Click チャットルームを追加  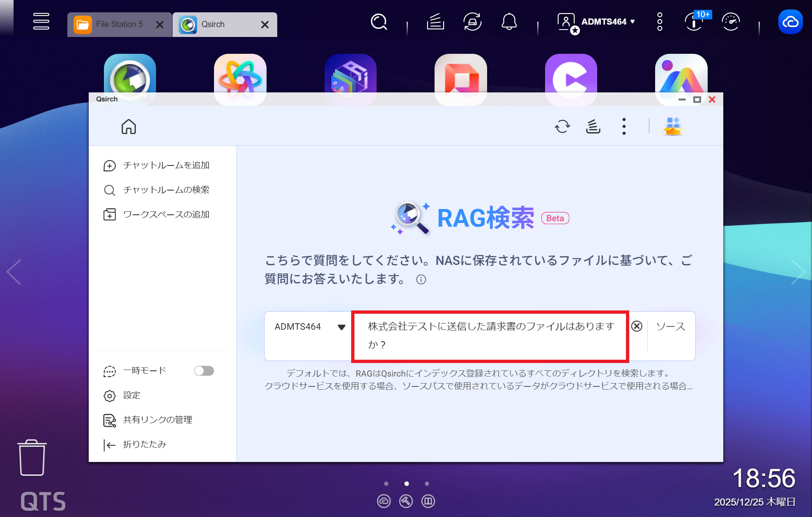click(x=166, y=165)
